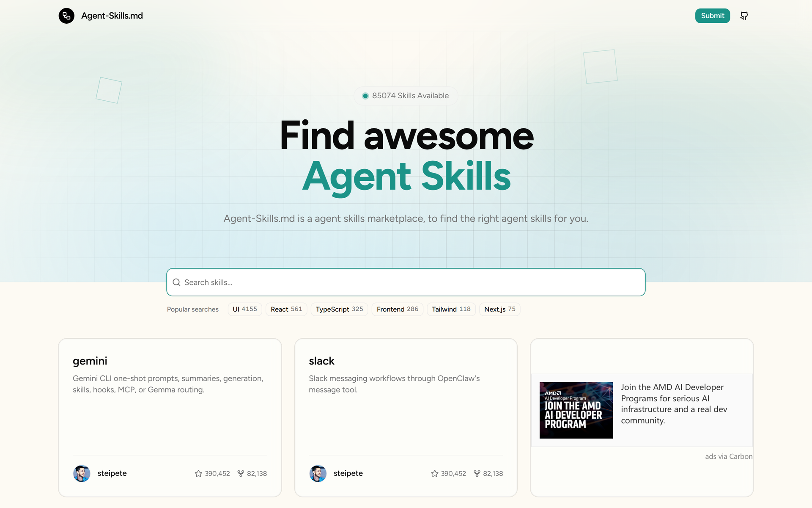Open the gemini skill title
812x508 pixels.
tap(90, 361)
